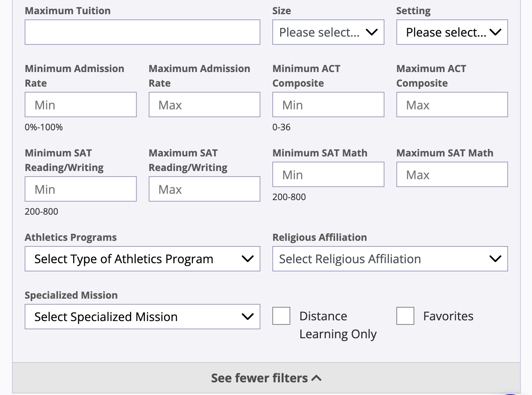
Task: Click chevron arrow on Setting dropdown
Action: point(495,32)
